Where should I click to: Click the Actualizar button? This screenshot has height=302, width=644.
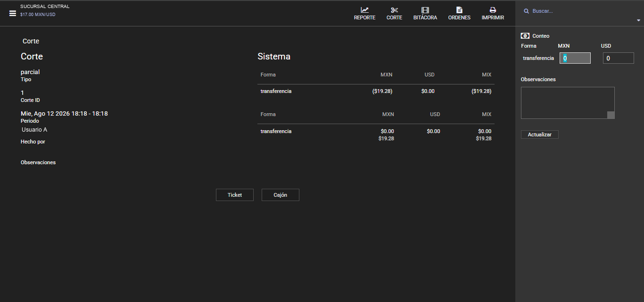coord(540,134)
